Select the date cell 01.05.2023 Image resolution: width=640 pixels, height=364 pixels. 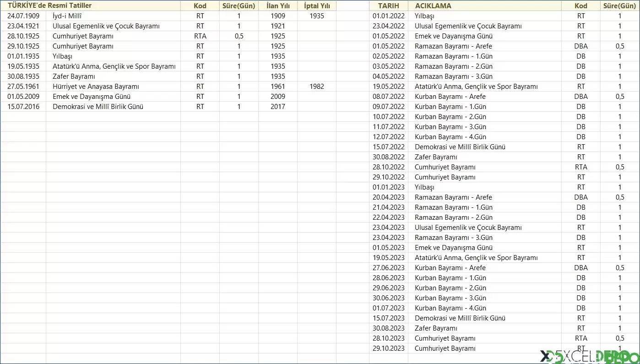click(389, 248)
